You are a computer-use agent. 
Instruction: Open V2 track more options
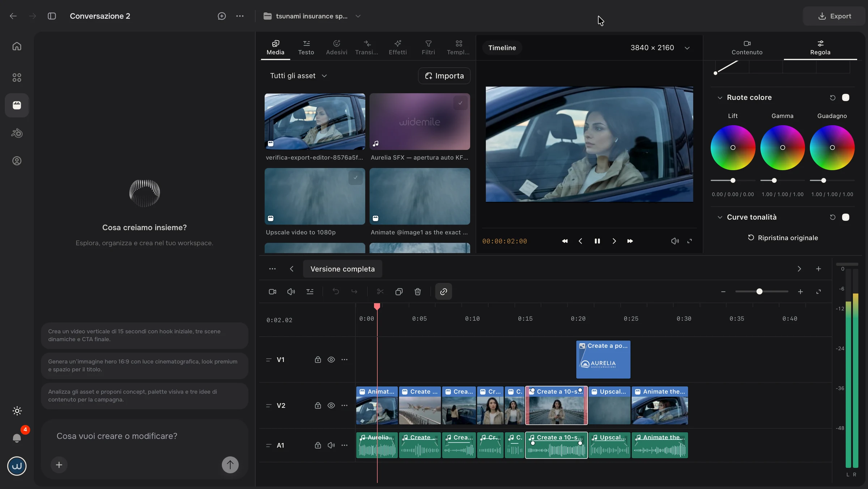(344, 406)
